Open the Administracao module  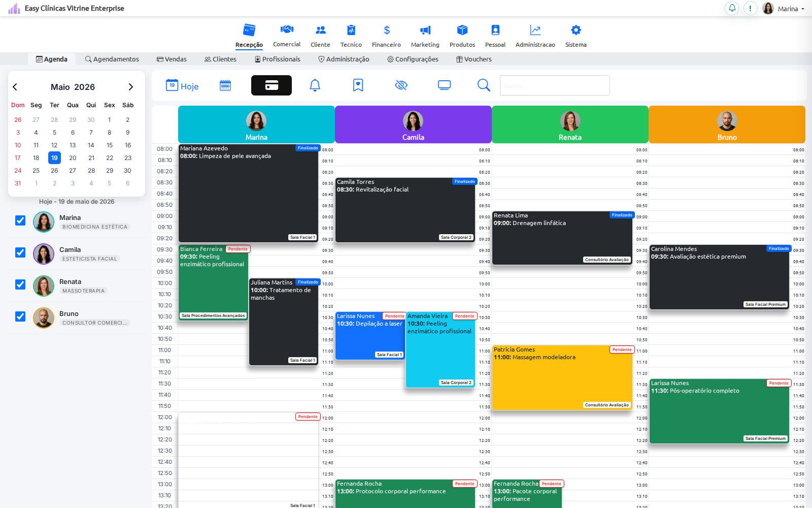click(535, 36)
